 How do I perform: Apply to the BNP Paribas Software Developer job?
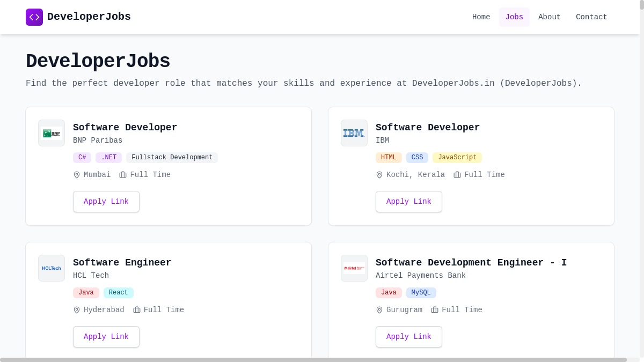click(106, 202)
